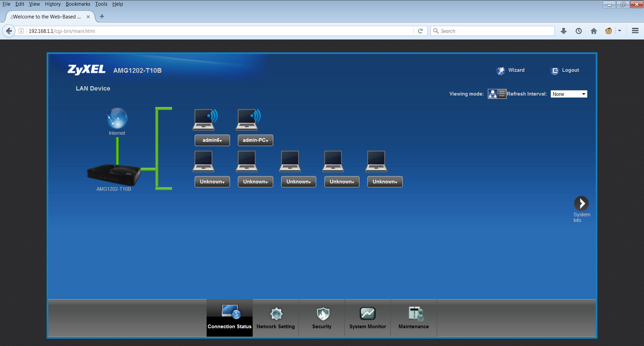Open the System Monitor section
Image resolution: width=644 pixels, height=346 pixels.
(x=368, y=318)
